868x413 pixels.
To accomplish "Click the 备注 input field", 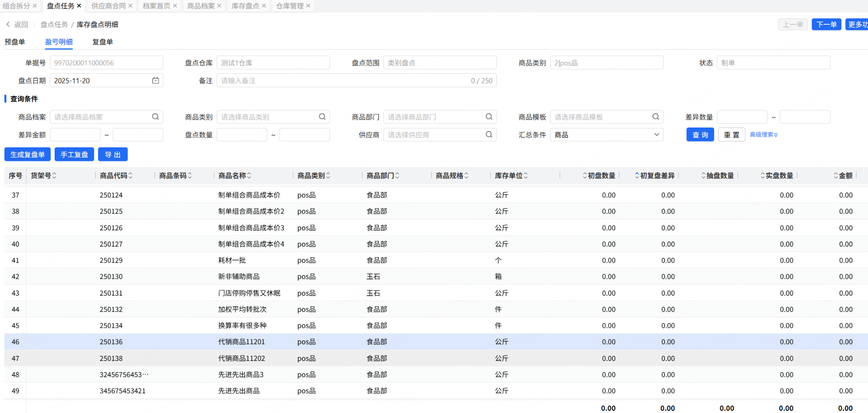I will click(x=344, y=81).
